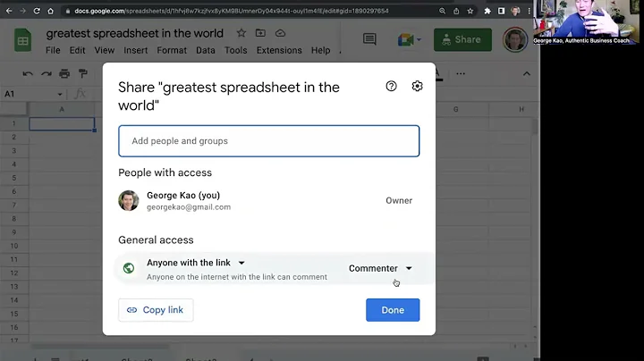Image resolution: width=644 pixels, height=361 pixels.
Task: Click the globe icon beside General access
Action: (x=129, y=268)
